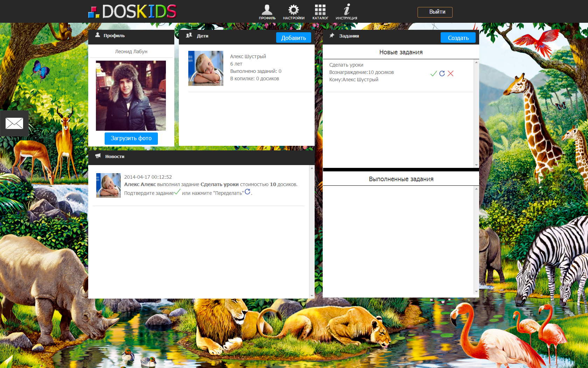Click the Выйти logout button
Screen dimensions: 588x368
pos(435,12)
